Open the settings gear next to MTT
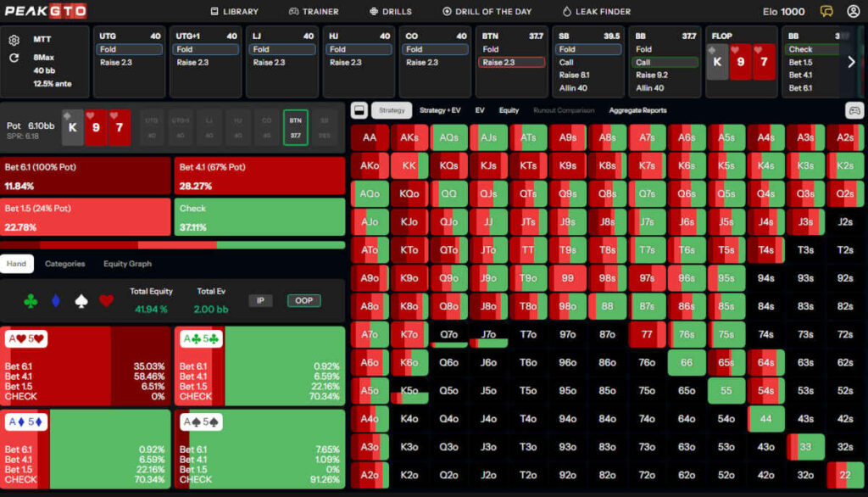The image size is (868, 497). coord(14,41)
